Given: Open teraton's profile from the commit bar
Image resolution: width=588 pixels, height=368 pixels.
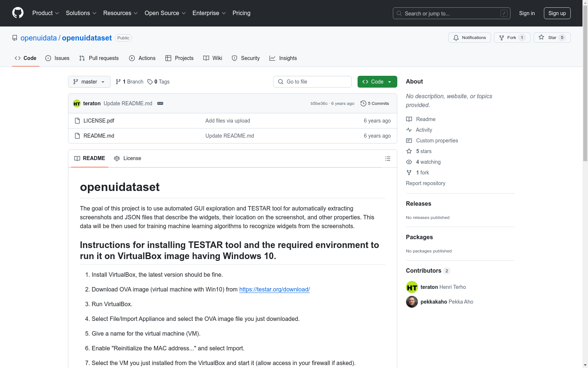Looking at the screenshot, I should [x=92, y=103].
